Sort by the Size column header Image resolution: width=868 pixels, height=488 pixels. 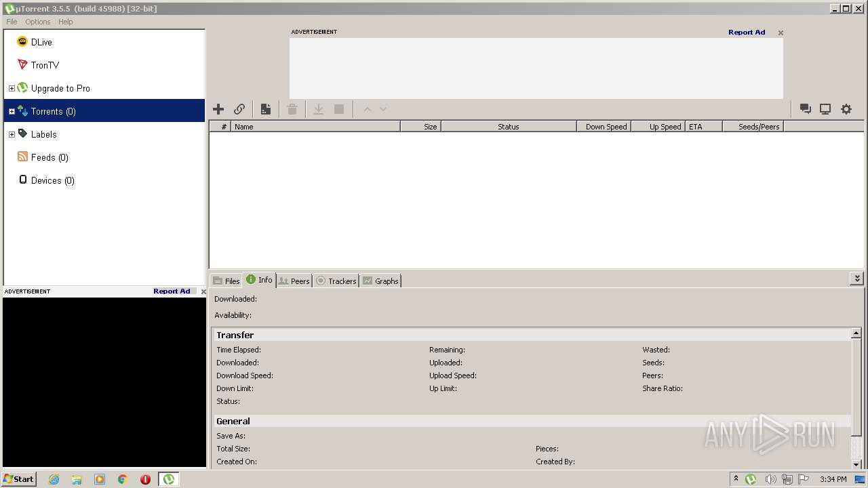[420, 127]
